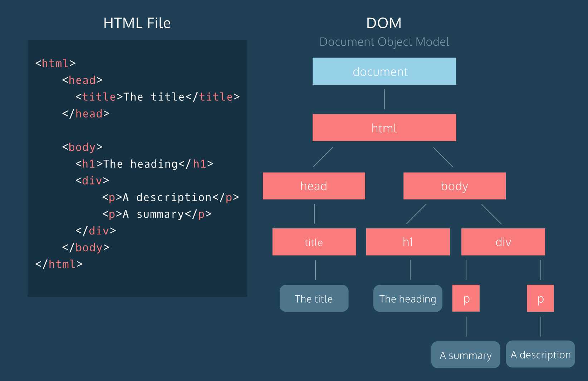Select the <p>A summary</p> code line
Image resolution: width=588 pixels, height=381 pixels.
tap(157, 214)
